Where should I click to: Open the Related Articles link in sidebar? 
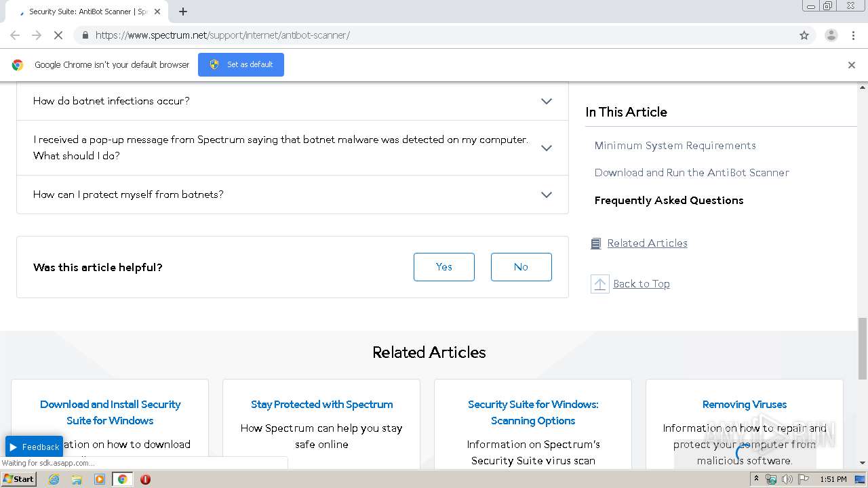click(647, 243)
